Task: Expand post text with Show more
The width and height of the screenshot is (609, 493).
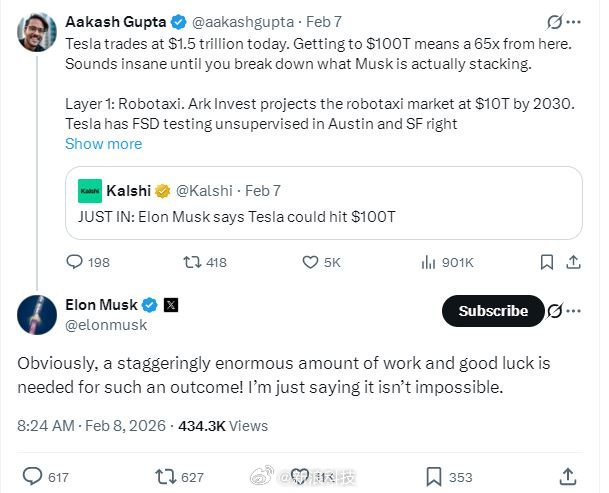Action: [x=103, y=143]
